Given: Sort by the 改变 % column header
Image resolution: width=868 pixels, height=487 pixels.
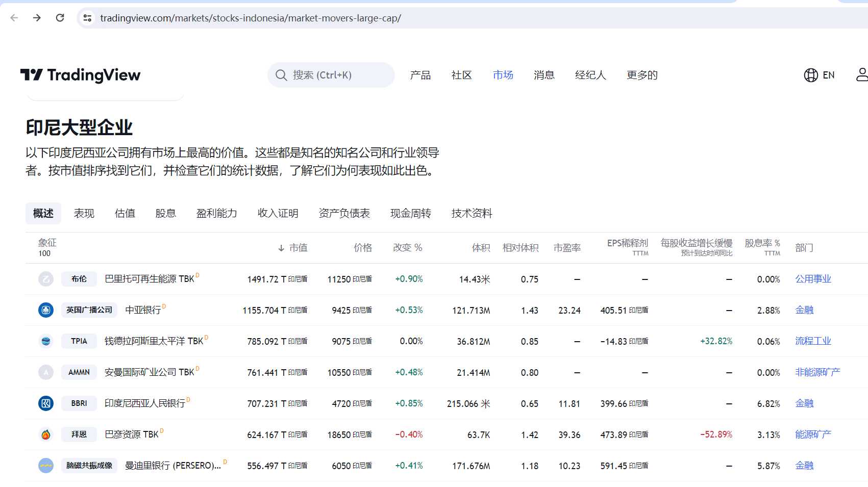Looking at the screenshot, I should point(408,248).
